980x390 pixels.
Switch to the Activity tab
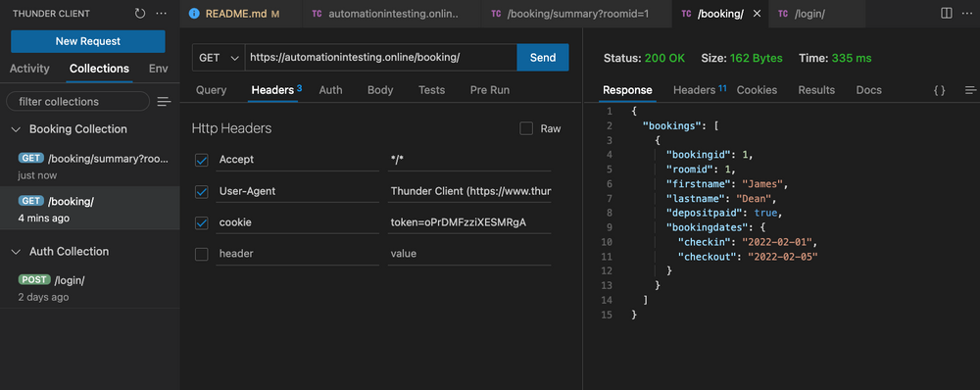[x=29, y=69]
